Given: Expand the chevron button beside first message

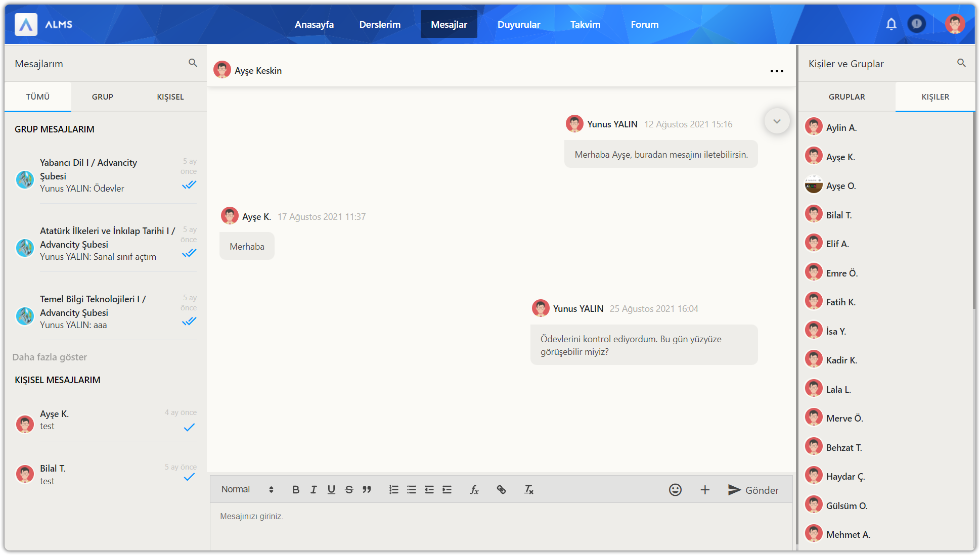Looking at the screenshot, I should pos(777,121).
